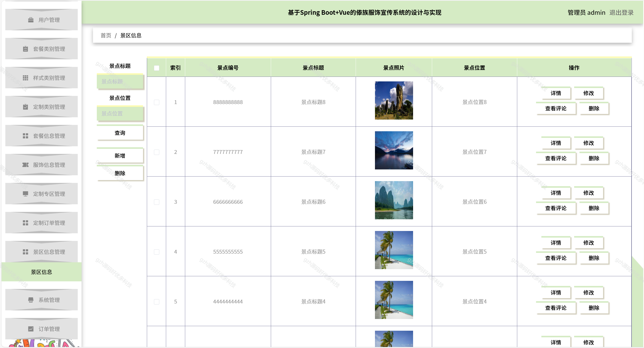This screenshot has width=644, height=348.
Task: Expand the 定制订单管理 sidebar menu
Action: [41, 223]
